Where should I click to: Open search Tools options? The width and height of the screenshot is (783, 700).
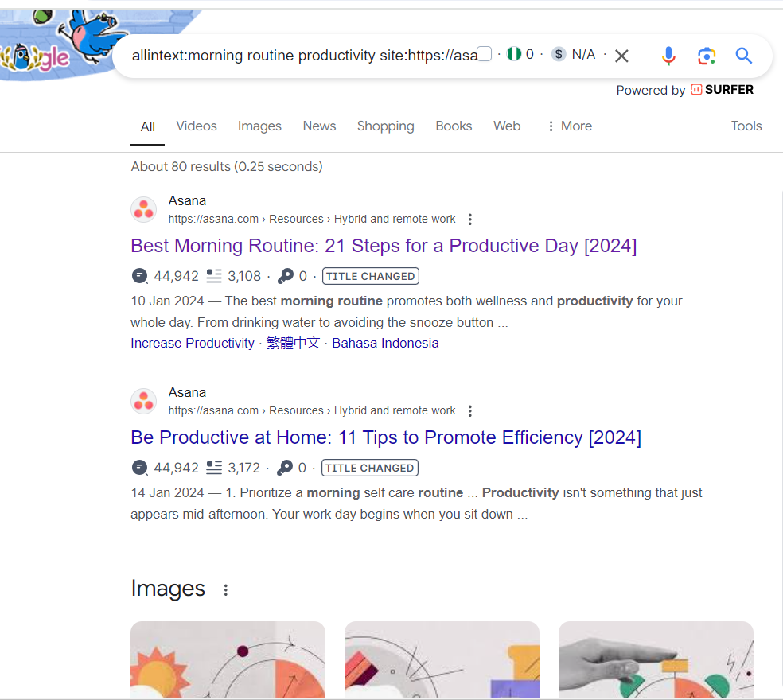[746, 126]
